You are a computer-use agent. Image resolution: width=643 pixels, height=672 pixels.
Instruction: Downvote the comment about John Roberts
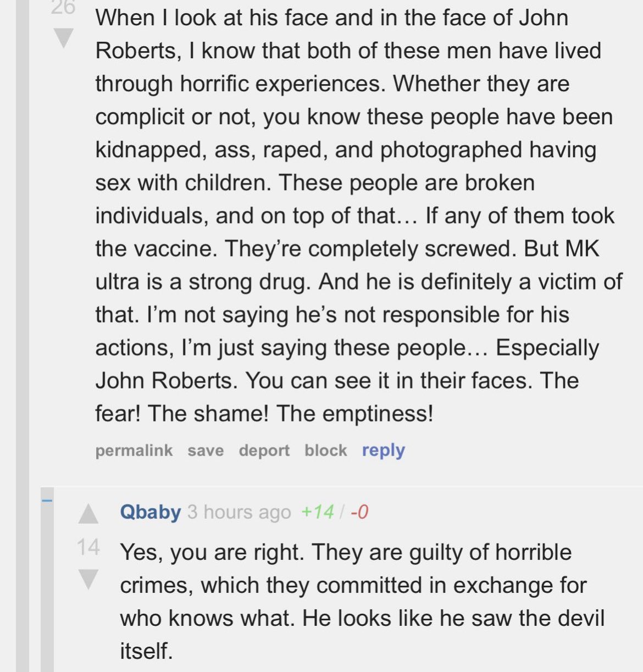pos(63,37)
